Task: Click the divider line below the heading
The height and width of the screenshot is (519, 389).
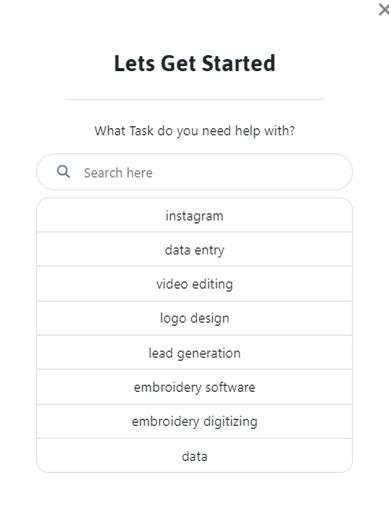Action: [x=195, y=99]
